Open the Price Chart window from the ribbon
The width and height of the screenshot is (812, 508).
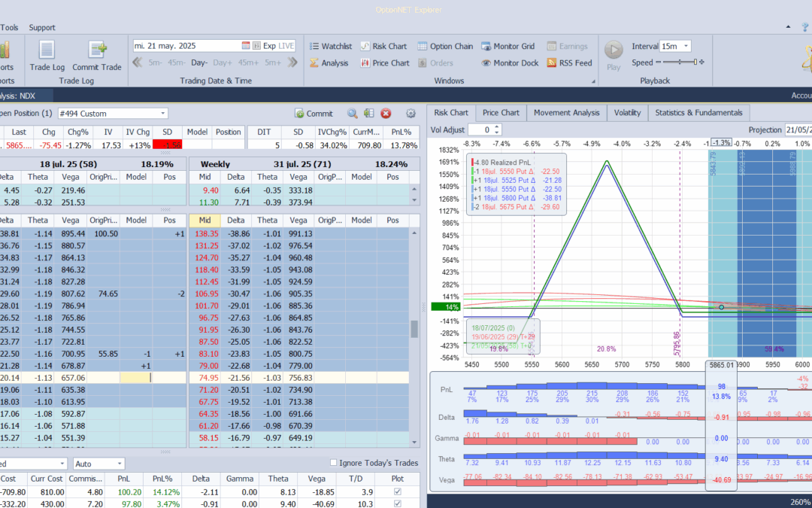coord(385,62)
